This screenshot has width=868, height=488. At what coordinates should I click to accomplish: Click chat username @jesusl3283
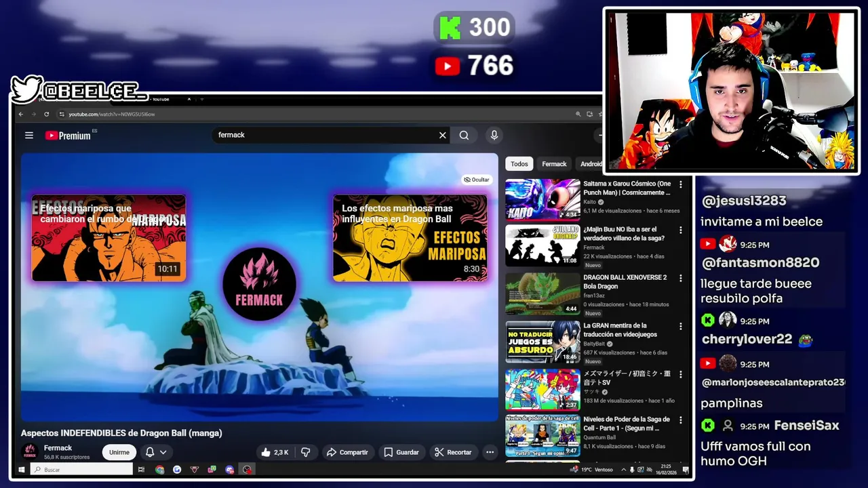click(x=744, y=201)
